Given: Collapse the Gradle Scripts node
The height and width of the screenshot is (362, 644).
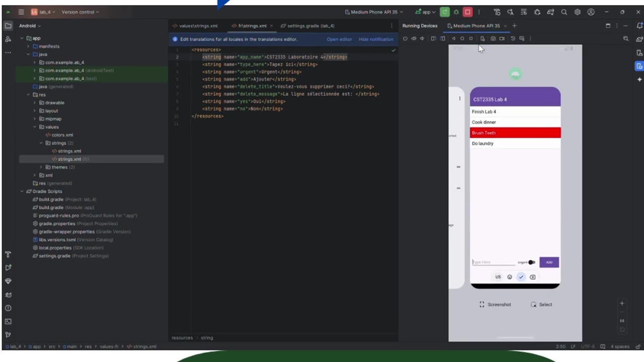Looking at the screenshot, I should tap(22, 191).
